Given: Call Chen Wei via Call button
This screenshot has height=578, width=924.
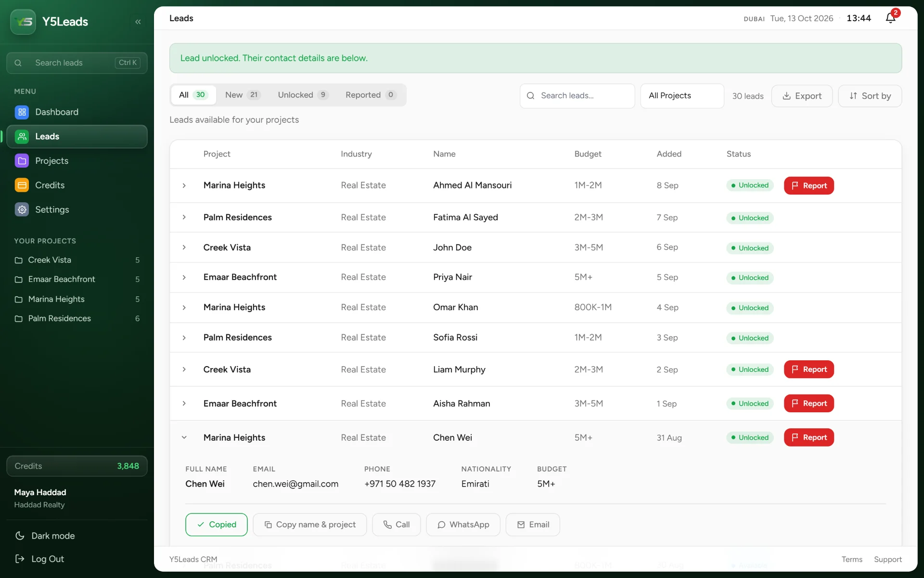Looking at the screenshot, I should (x=397, y=525).
